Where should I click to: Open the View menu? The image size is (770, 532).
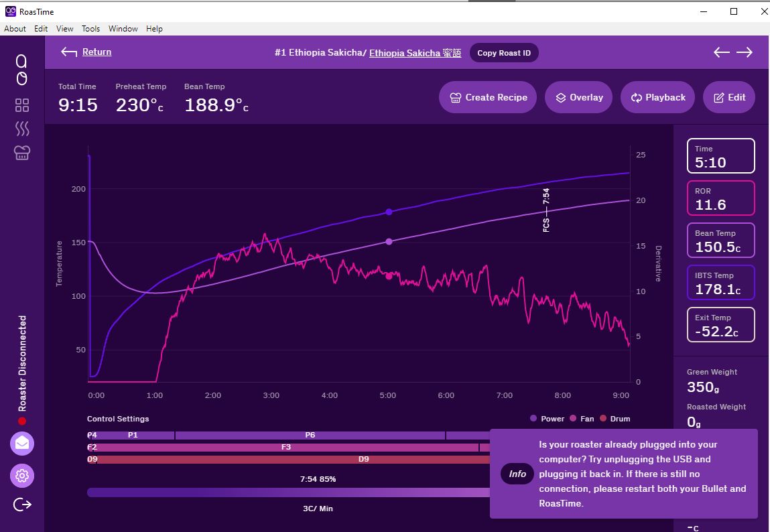pos(65,29)
